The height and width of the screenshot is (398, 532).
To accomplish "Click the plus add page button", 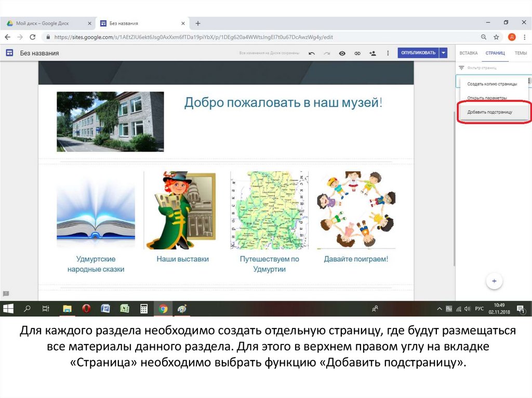I will [x=494, y=281].
